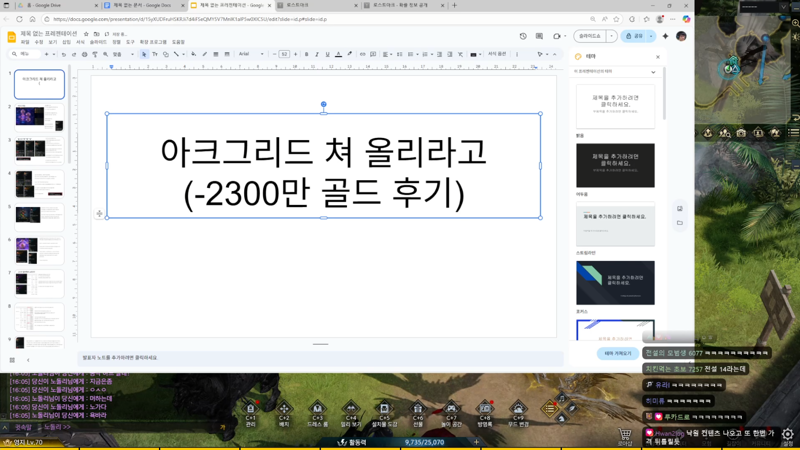Toggle underline formatting

[328, 54]
